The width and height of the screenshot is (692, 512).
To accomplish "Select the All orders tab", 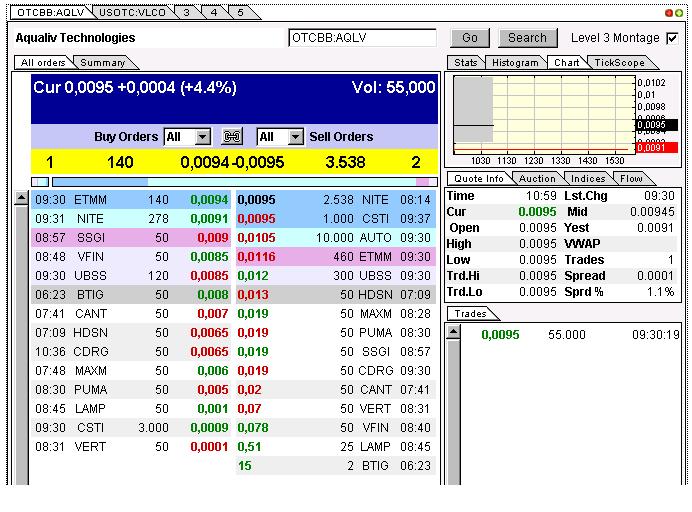I will [x=43, y=63].
